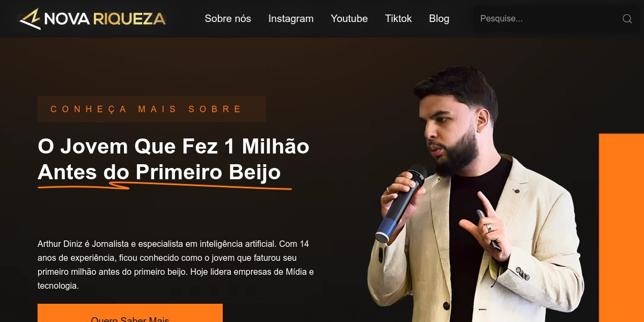Image resolution: width=644 pixels, height=322 pixels.
Task: Click the microphone in the speaker's hand
Action: pyautogui.click(x=400, y=202)
